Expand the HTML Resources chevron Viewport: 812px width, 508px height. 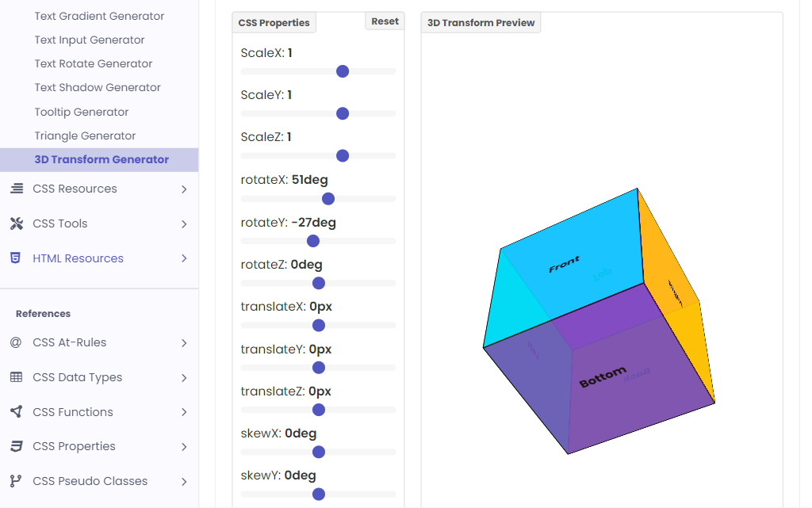[x=184, y=258]
